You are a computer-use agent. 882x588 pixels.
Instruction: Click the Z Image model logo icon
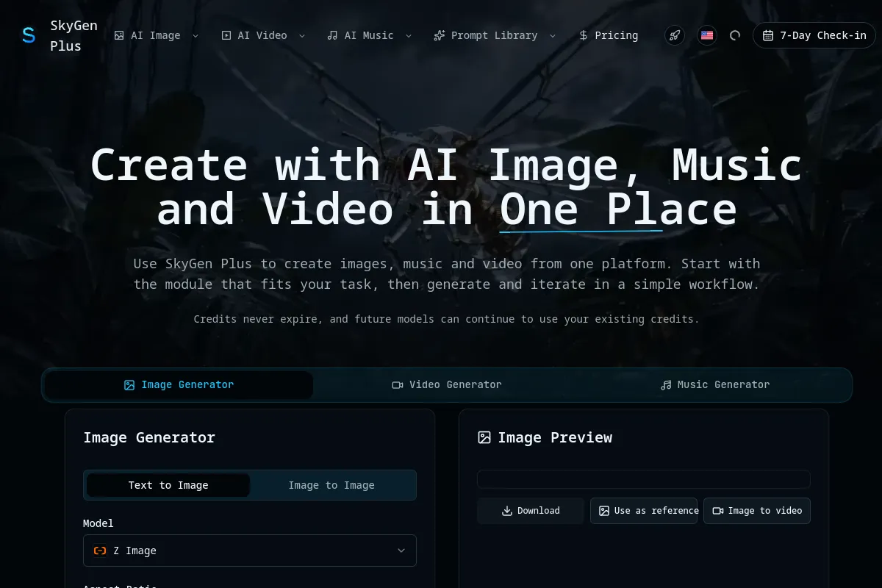tap(100, 551)
